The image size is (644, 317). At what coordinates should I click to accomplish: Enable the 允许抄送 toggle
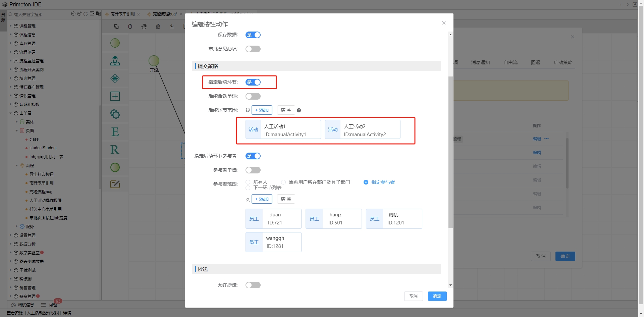(x=253, y=285)
